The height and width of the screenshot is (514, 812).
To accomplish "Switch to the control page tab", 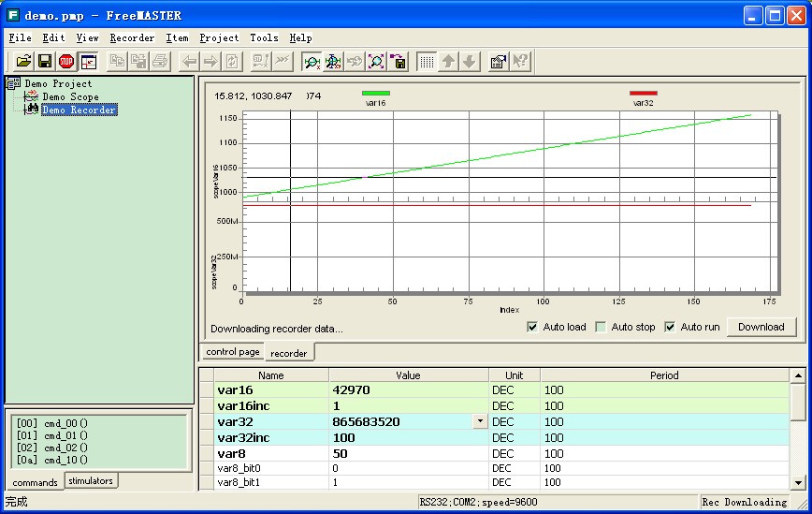I will pyautogui.click(x=233, y=352).
